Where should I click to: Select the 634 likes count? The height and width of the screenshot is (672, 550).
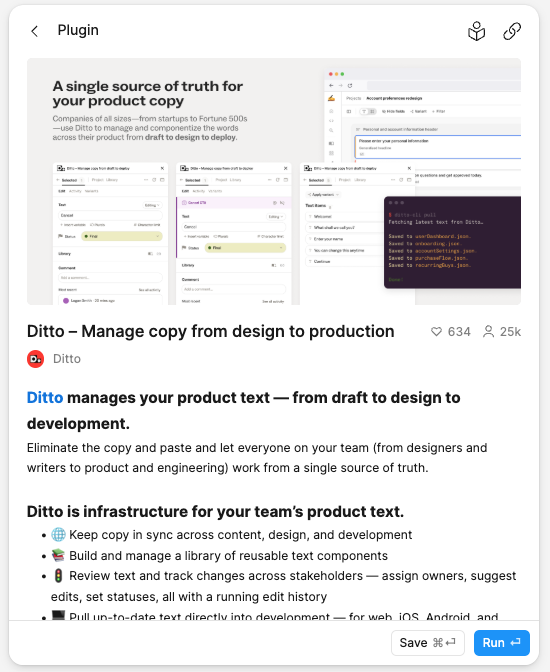click(x=459, y=332)
